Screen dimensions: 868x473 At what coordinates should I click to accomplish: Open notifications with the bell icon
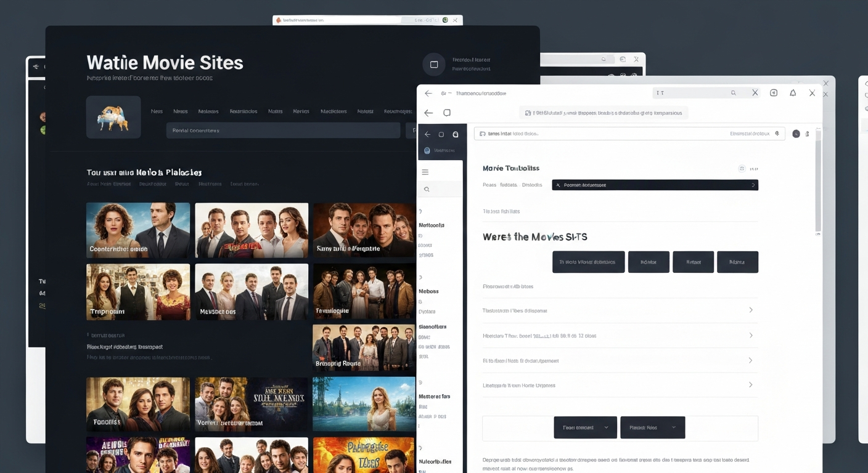pyautogui.click(x=793, y=92)
